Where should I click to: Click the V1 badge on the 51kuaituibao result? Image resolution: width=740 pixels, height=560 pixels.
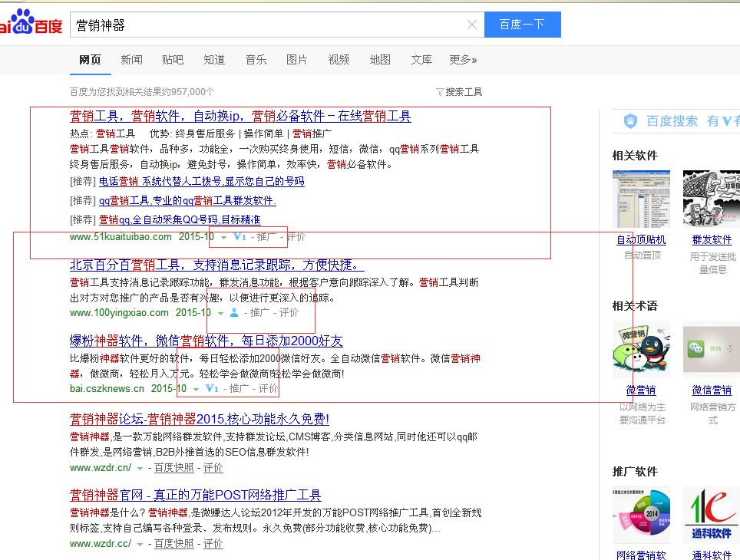(239, 237)
